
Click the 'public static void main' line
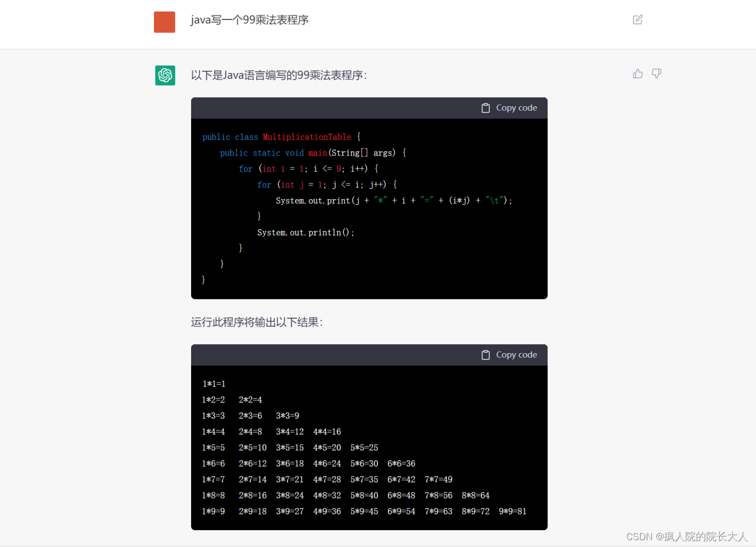313,153
